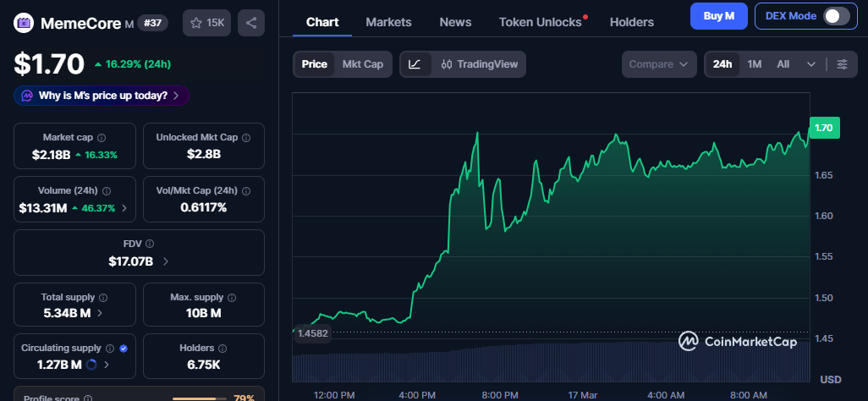Select the Mkt Cap chart toggle
This screenshot has height=401, width=868.
point(363,64)
